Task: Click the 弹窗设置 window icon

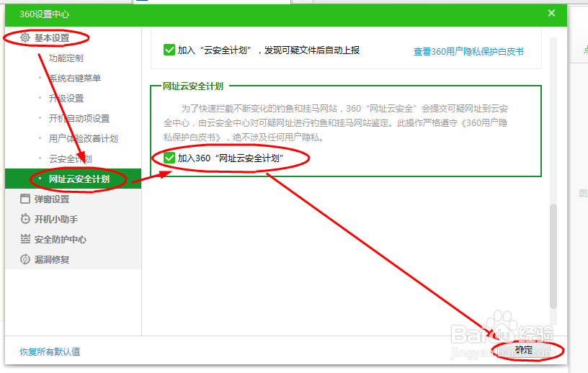Action: click(x=25, y=199)
